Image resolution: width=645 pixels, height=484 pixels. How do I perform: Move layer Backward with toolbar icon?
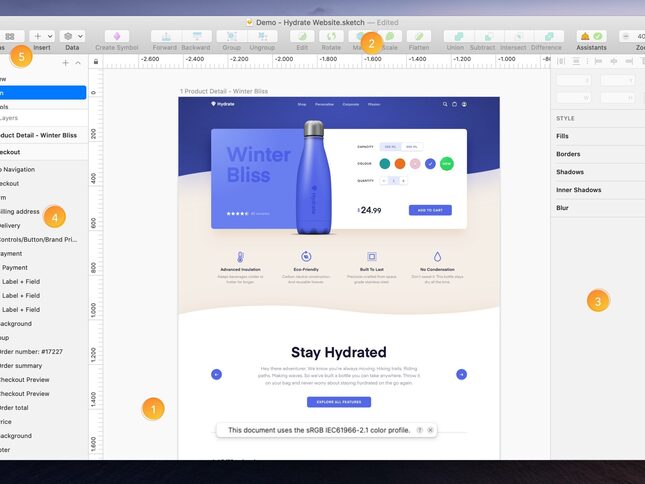[197, 37]
